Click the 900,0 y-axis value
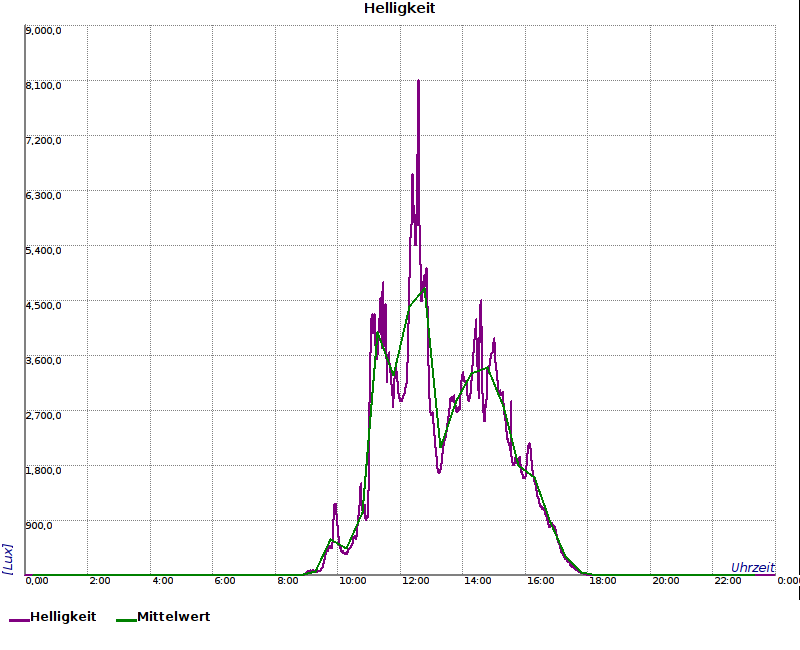 39,526
